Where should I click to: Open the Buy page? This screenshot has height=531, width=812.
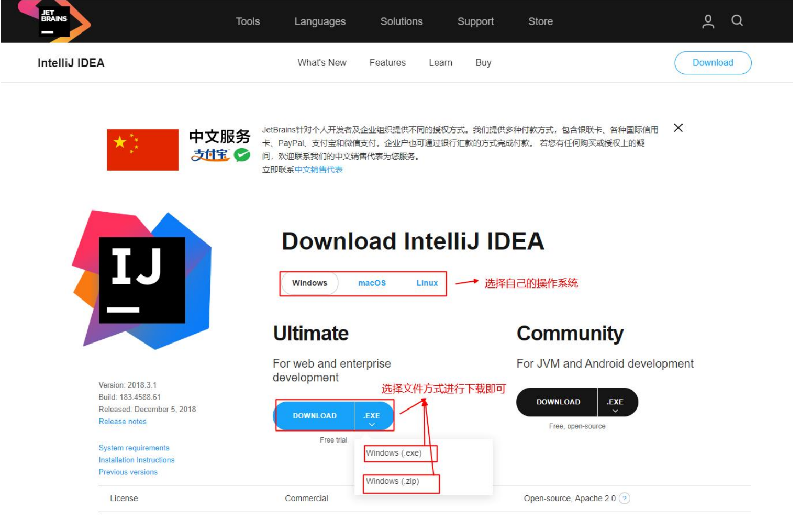click(483, 63)
